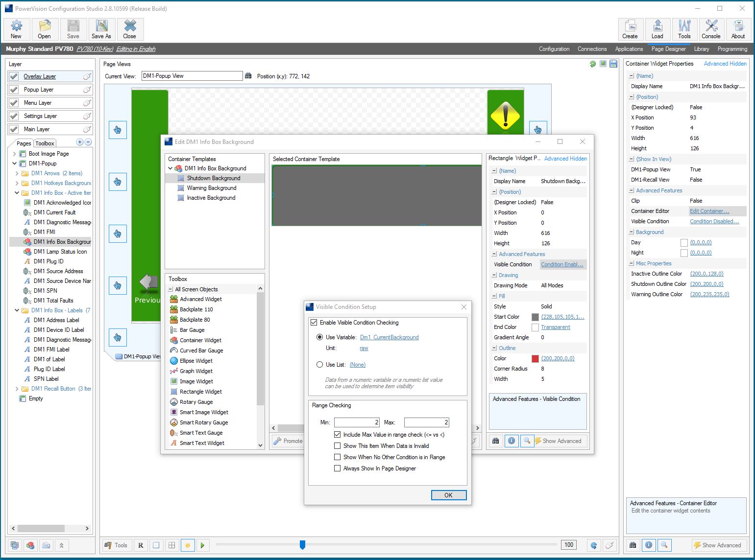Click the Load icon in top toolbar
Viewport: 755px width, 560px height.
657,29
